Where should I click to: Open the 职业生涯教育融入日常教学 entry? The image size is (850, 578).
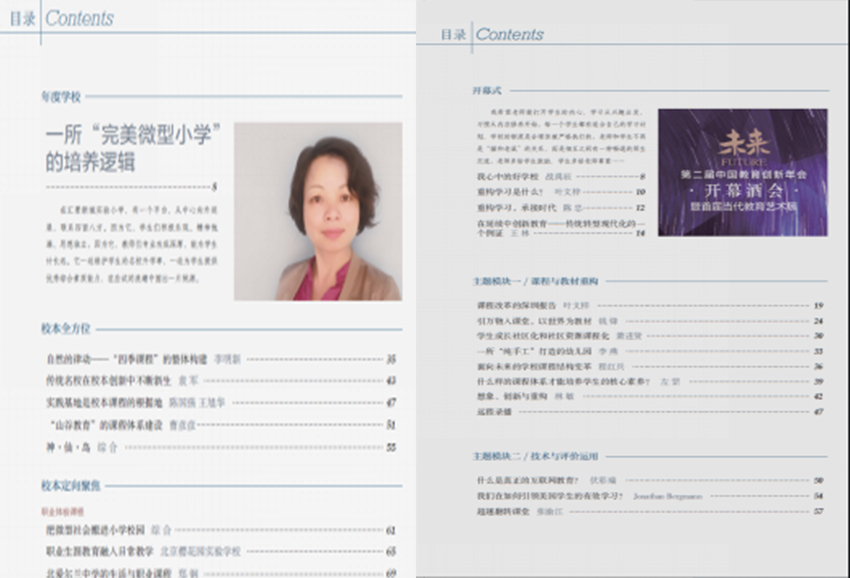[x=99, y=551]
